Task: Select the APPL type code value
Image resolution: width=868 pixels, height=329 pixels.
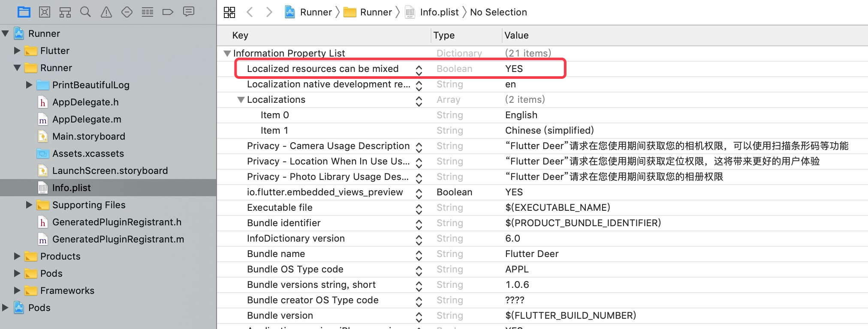Action: pyautogui.click(x=517, y=269)
